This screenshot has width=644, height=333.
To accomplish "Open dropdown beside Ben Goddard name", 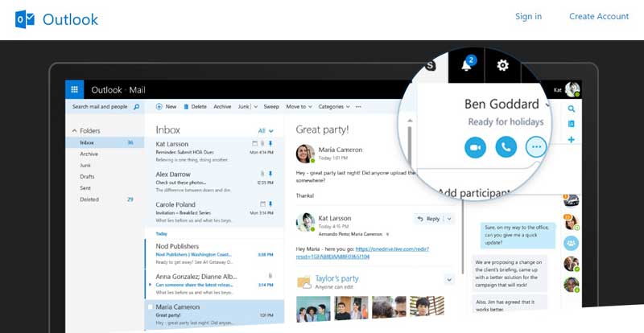I will click(x=547, y=105).
